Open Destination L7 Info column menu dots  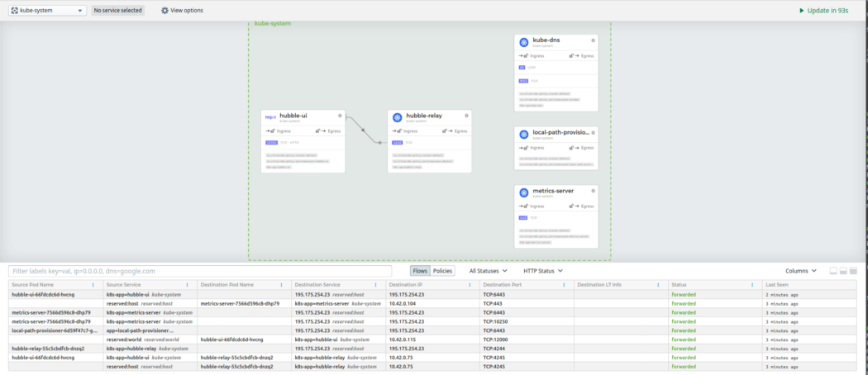click(658, 285)
